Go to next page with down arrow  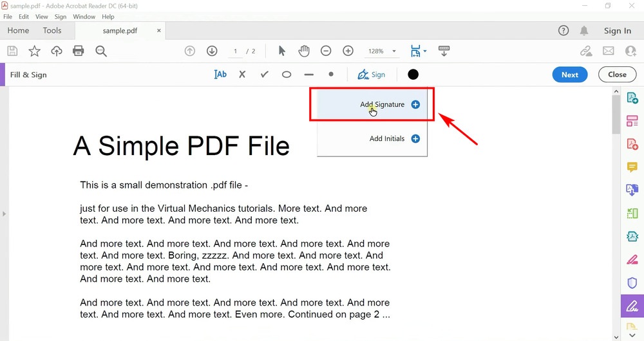pyautogui.click(x=212, y=51)
